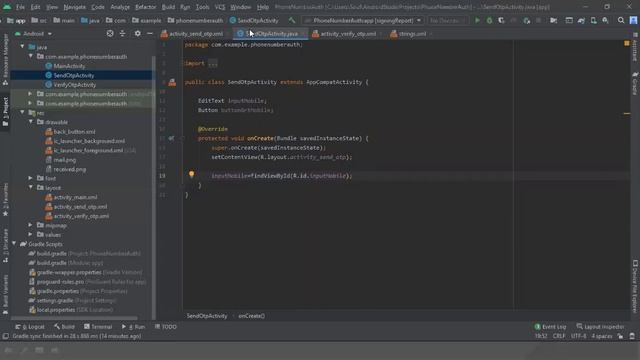Open the Build menu
Image resolution: width=640 pixels, height=360 pixels.
(168, 7)
